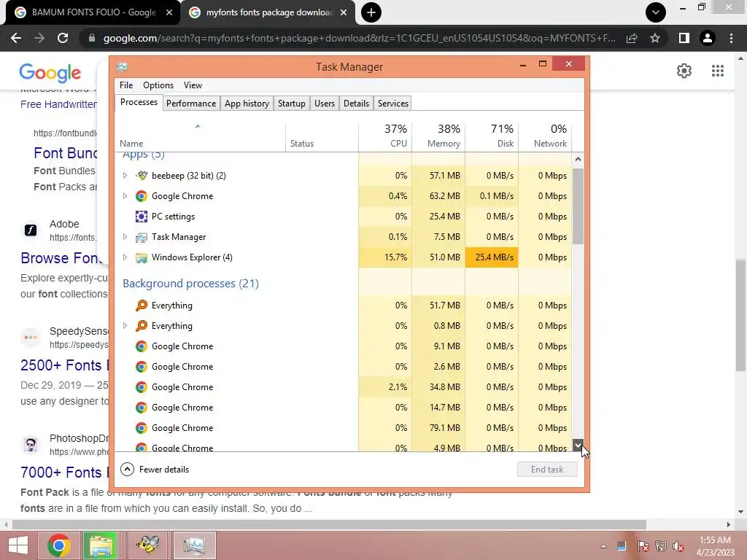Go to Google homepage via logo

click(x=50, y=72)
